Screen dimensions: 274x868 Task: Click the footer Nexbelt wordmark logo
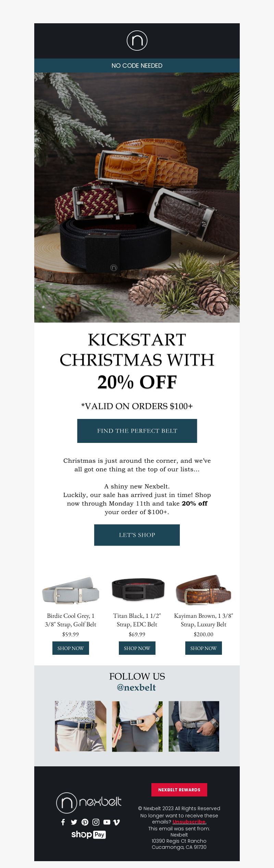click(x=89, y=803)
